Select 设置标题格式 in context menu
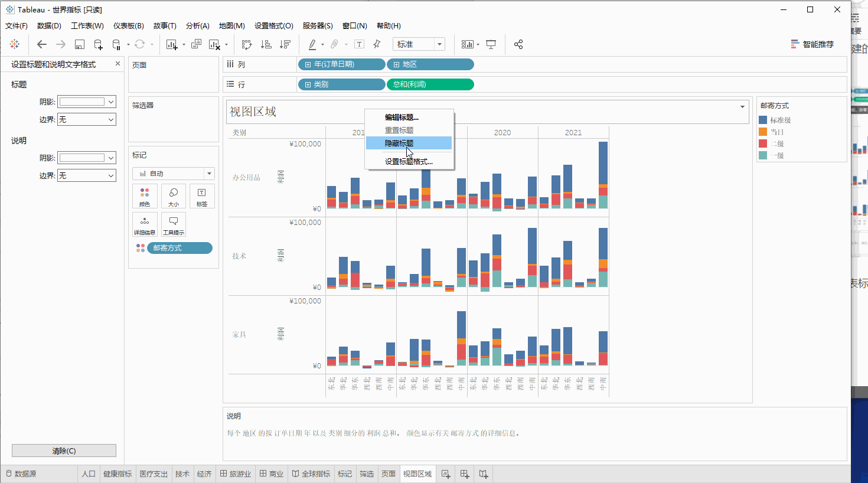868x483 pixels. pos(409,161)
